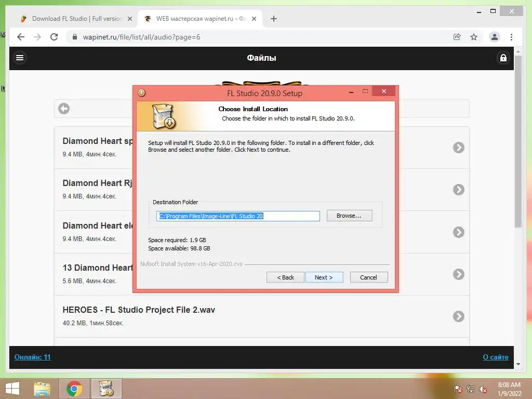Click the Destination Folder path field
Viewport: 532px width, 399px height.
click(x=238, y=216)
